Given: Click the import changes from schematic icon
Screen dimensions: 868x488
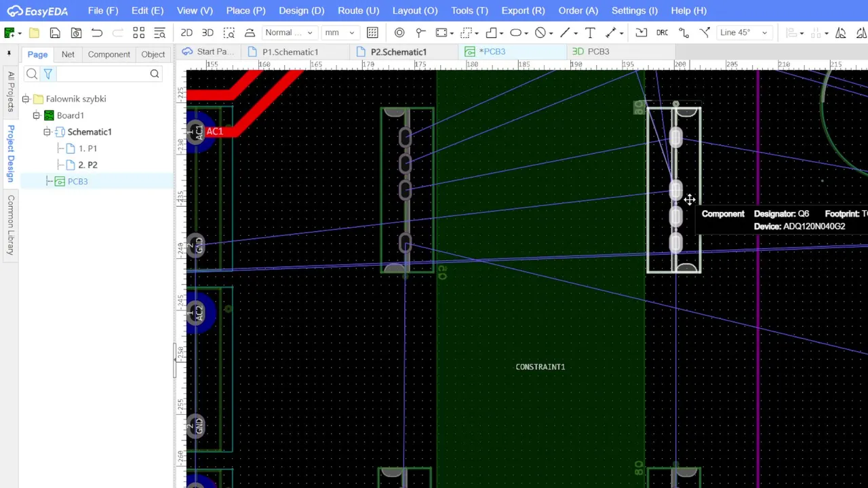Looking at the screenshot, I should click(x=642, y=33).
